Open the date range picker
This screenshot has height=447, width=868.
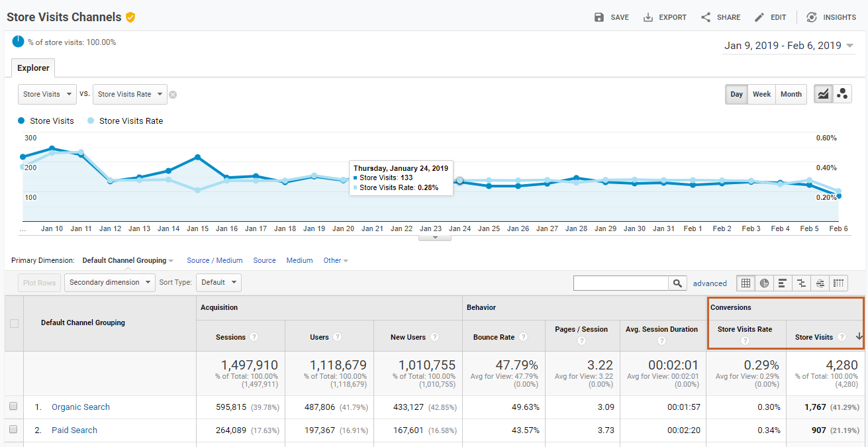[x=789, y=46]
